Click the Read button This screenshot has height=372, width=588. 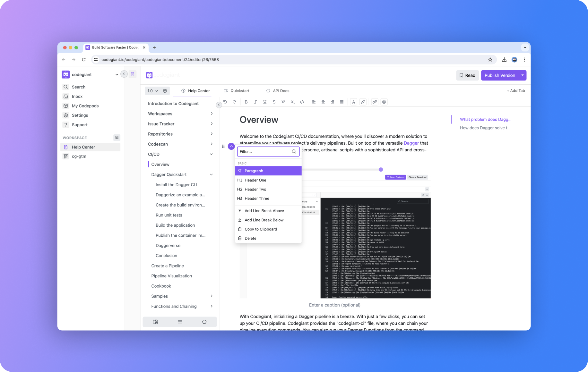coord(467,75)
